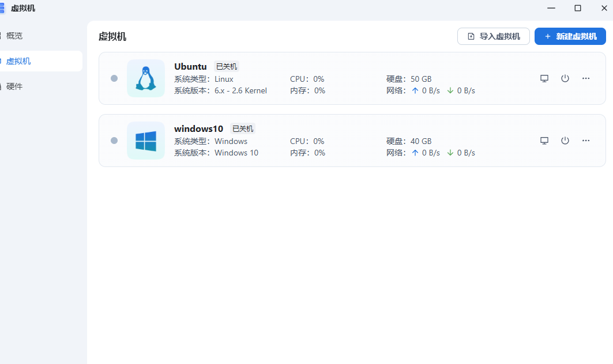Open the Ubuntu VM console monitor icon
The width and height of the screenshot is (613, 364).
click(544, 78)
